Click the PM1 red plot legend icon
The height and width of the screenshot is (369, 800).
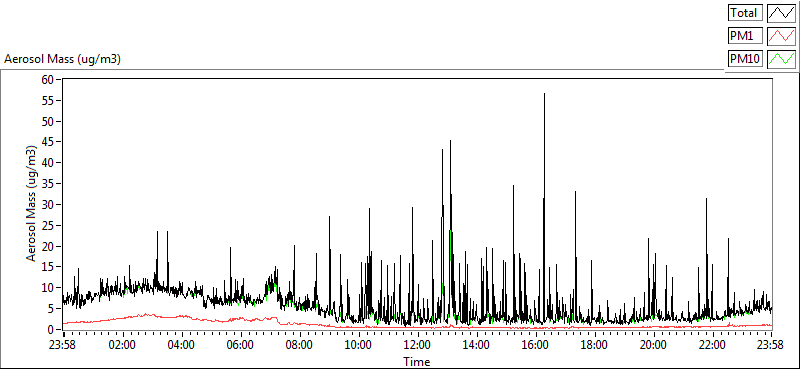pos(782,36)
